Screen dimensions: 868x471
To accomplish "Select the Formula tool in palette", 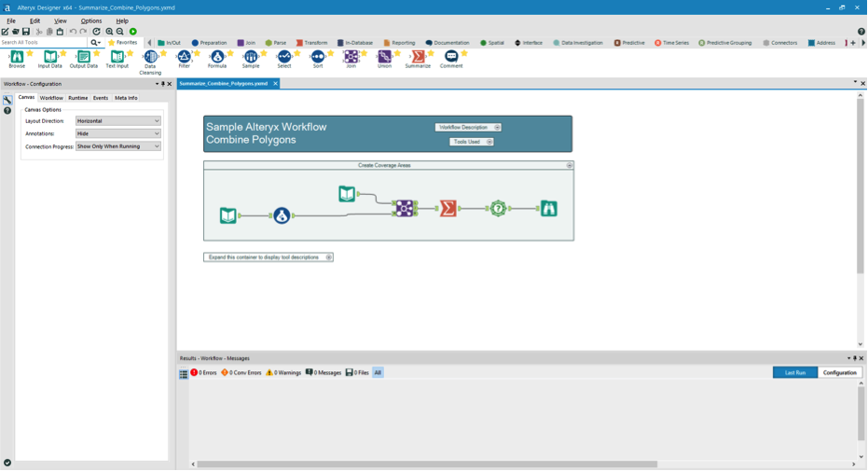I will [x=217, y=59].
